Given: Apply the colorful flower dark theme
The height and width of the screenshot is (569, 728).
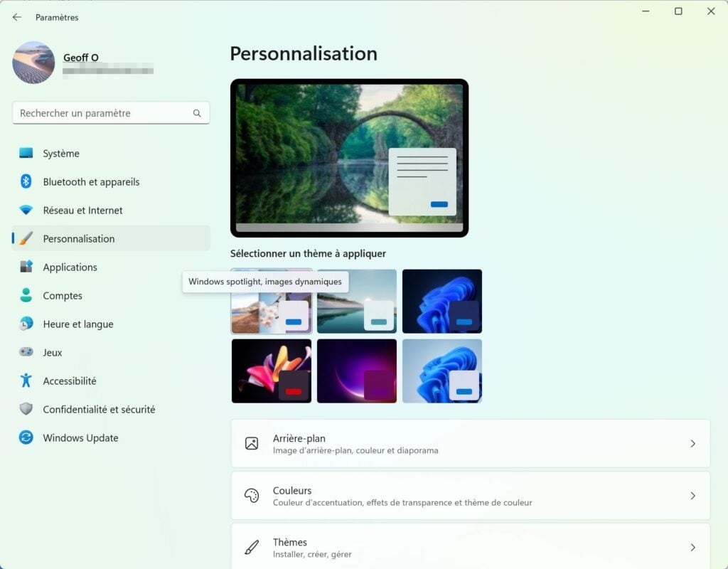Looking at the screenshot, I should [272, 371].
